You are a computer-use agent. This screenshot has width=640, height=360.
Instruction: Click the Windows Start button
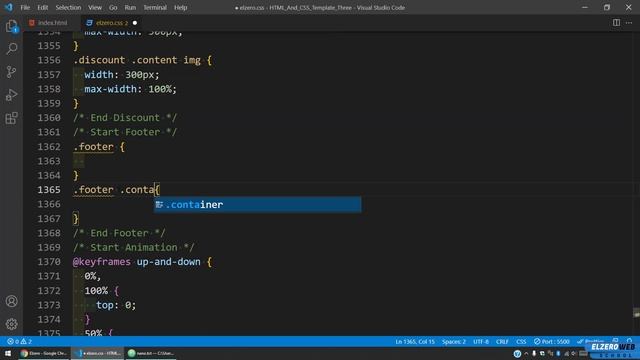coord(8,353)
